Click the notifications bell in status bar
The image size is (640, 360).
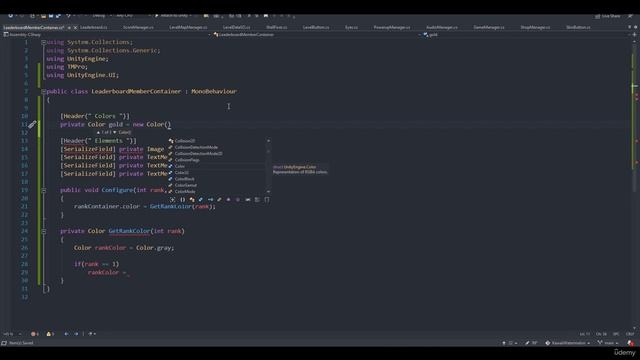[x=631, y=343]
